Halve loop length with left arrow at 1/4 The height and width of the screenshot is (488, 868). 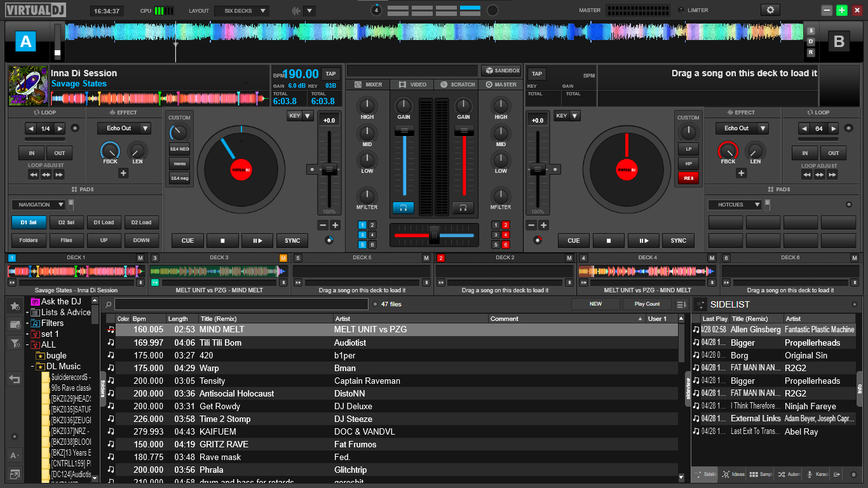point(31,128)
